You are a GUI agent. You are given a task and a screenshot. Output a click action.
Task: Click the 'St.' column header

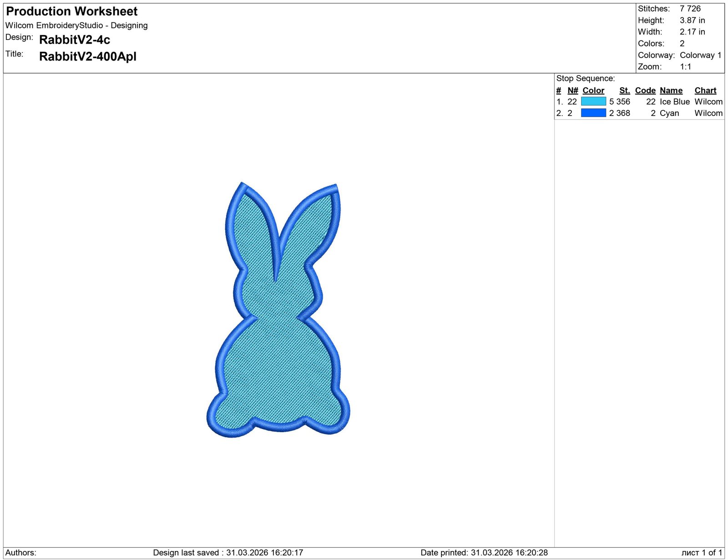pos(624,91)
